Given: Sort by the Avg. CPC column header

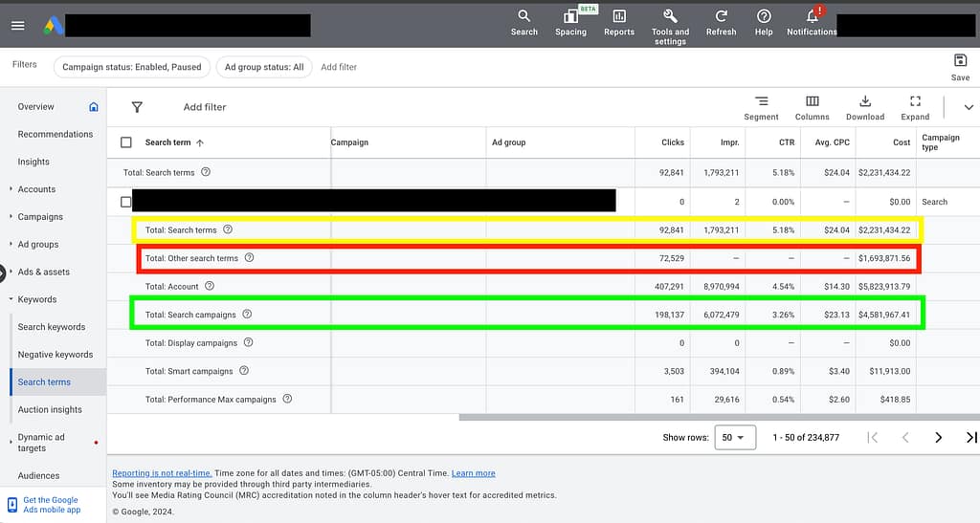Looking at the screenshot, I should pyautogui.click(x=832, y=142).
